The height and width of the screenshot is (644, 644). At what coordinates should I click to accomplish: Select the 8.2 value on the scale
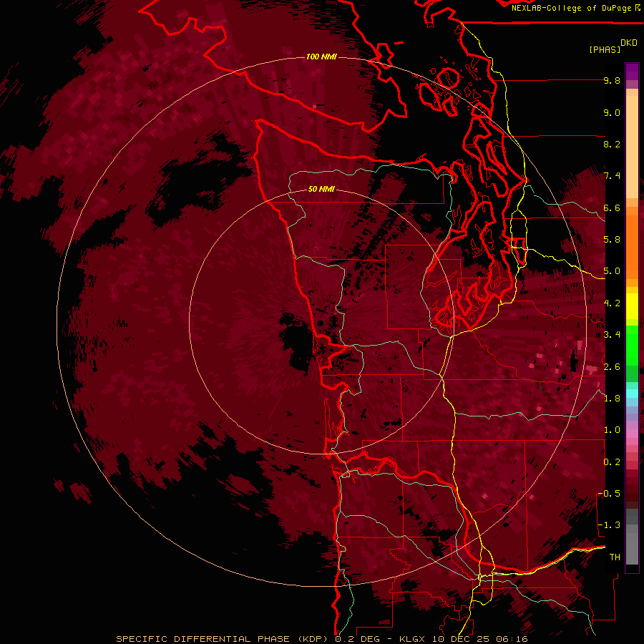click(x=612, y=144)
